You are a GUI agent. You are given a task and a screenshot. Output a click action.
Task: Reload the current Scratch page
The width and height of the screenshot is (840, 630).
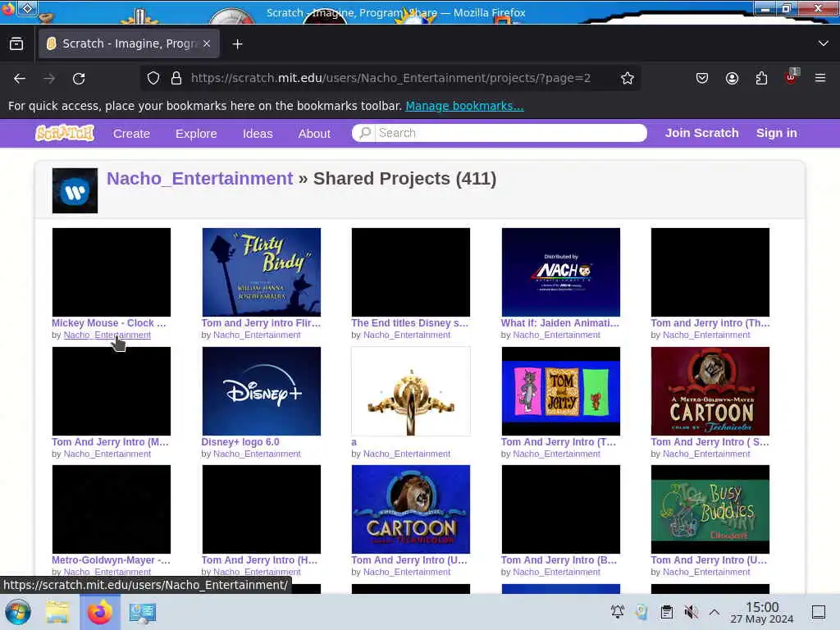tap(79, 78)
